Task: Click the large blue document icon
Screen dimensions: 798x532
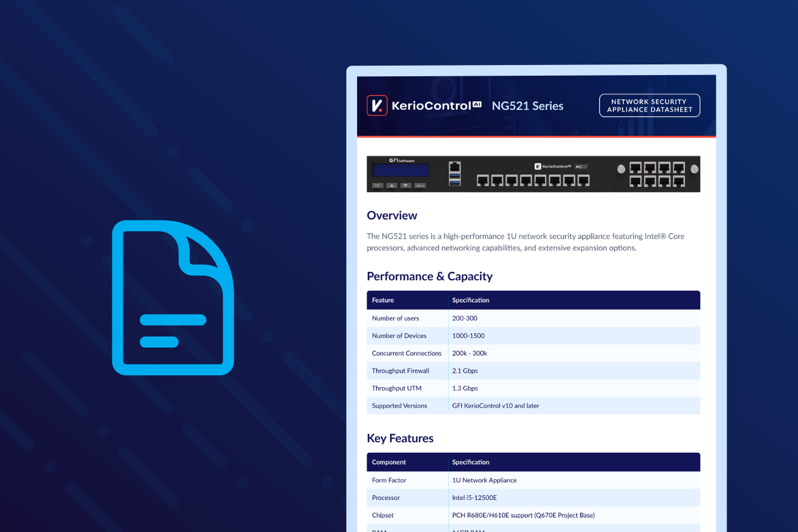Action: pos(173,298)
